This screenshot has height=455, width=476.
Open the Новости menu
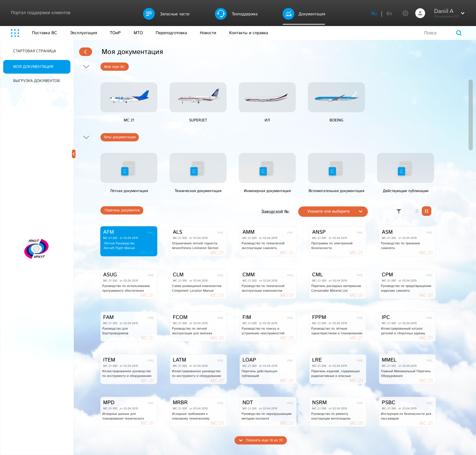click(208, 33)
